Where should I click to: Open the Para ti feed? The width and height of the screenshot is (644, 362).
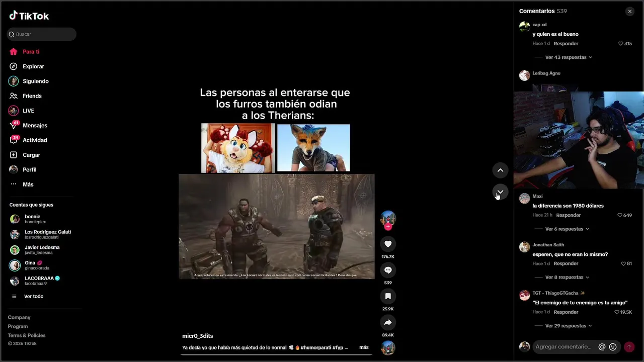click(31, 52)
